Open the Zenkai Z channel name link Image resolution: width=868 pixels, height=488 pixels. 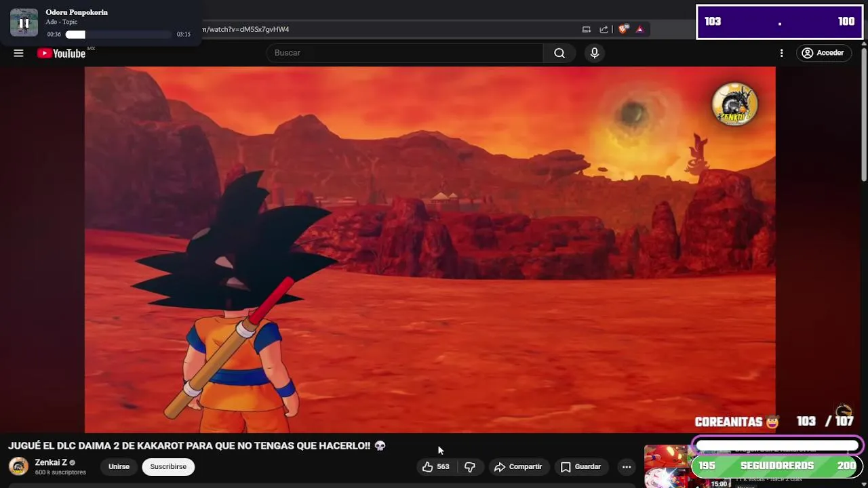point(51,462)
